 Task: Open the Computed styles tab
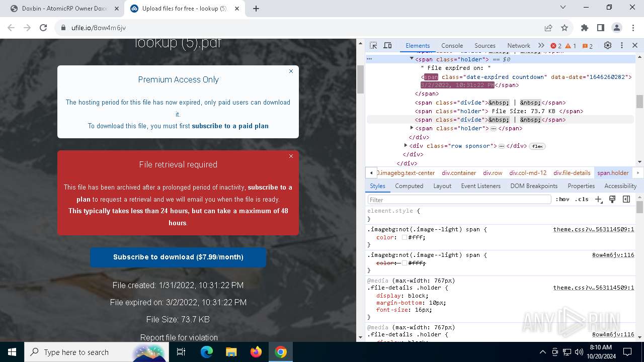coord(409,186)
